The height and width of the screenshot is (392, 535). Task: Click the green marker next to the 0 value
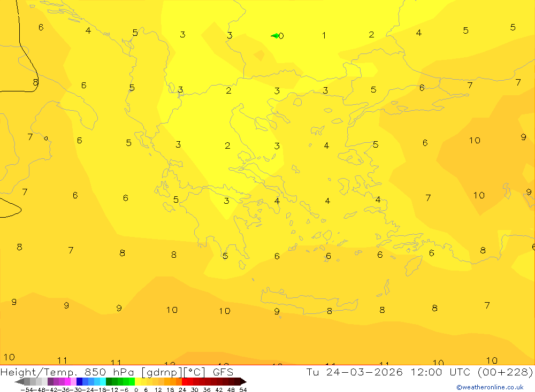pos(274,35)
